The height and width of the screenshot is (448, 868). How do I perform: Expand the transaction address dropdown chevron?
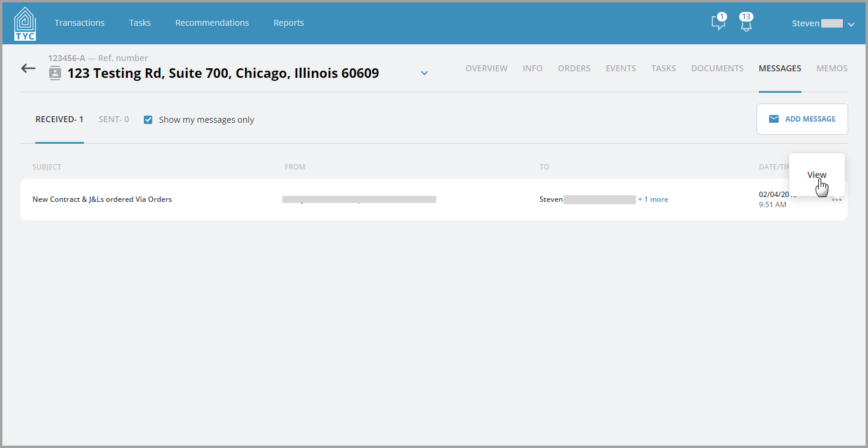[424, 73]
